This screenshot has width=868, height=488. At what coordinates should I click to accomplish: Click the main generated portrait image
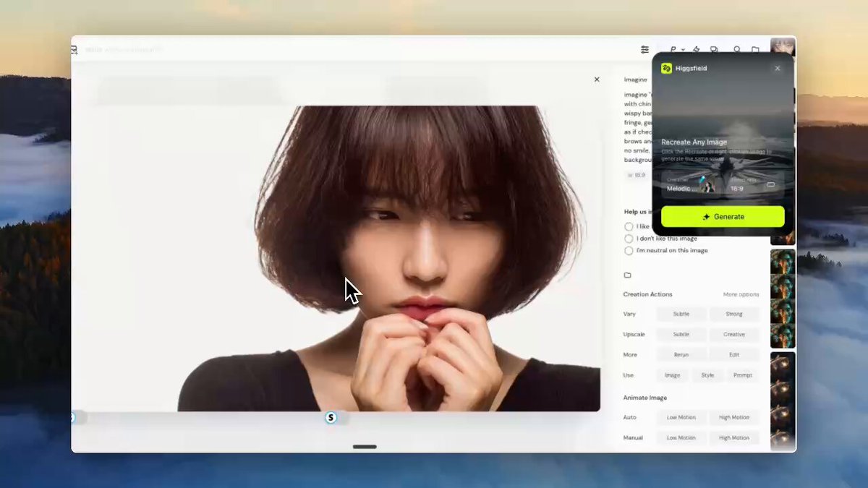[x=389, y=258]
